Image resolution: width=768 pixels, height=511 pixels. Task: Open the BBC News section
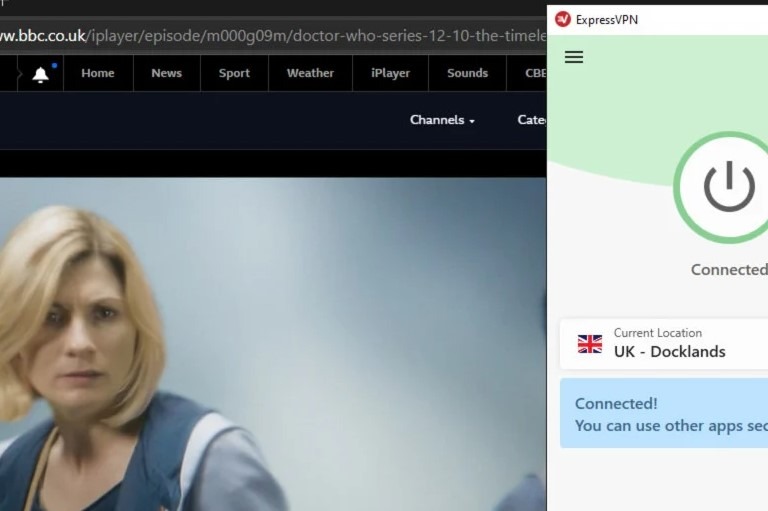167,73
